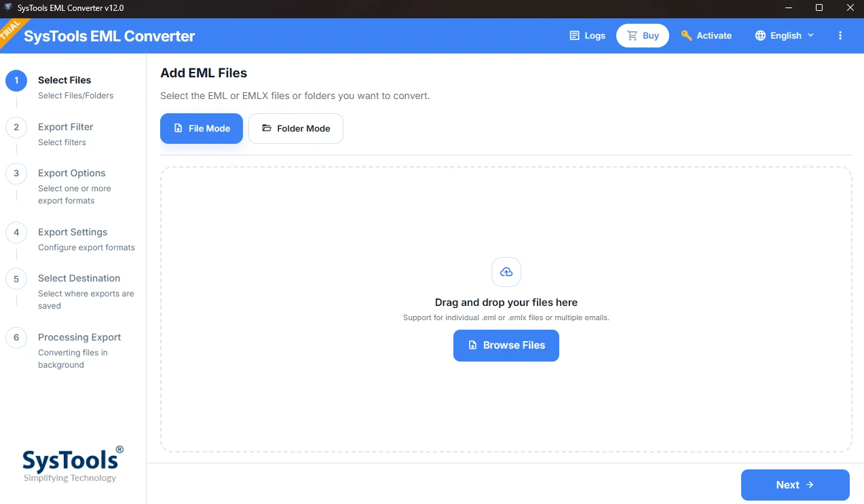The height and width of the screenshot is (504, 864).
Task: Click the Browse Files button
Action: [x=506, y=345]
